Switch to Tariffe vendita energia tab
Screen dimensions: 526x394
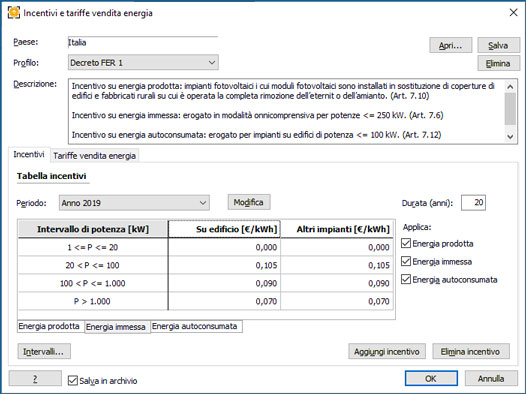[x=94, y=156]
